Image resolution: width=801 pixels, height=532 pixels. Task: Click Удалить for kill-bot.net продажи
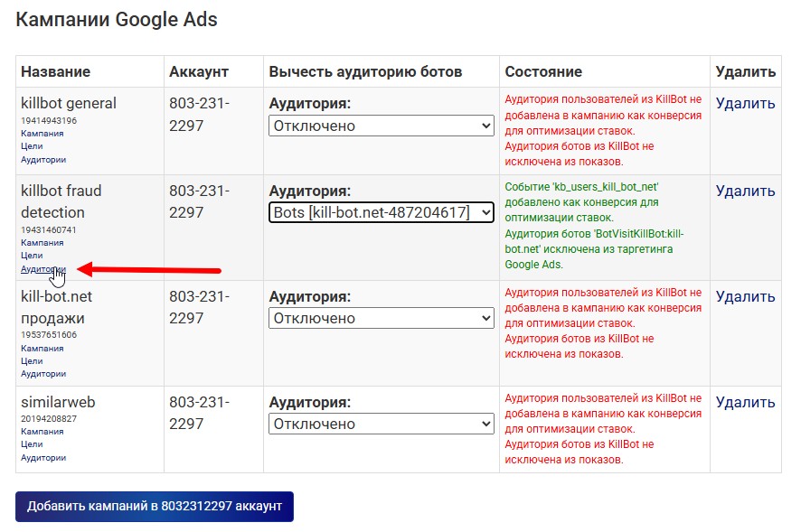(x=745, y=296)
